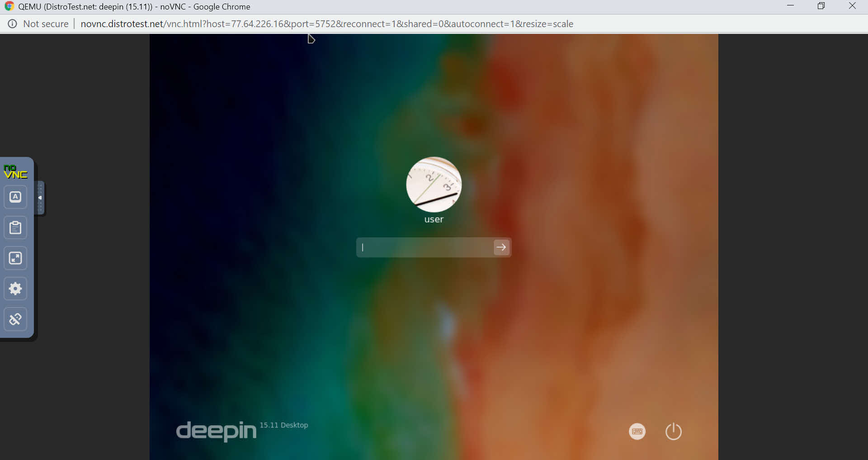Open the noVNC clipboard panel

15,228
